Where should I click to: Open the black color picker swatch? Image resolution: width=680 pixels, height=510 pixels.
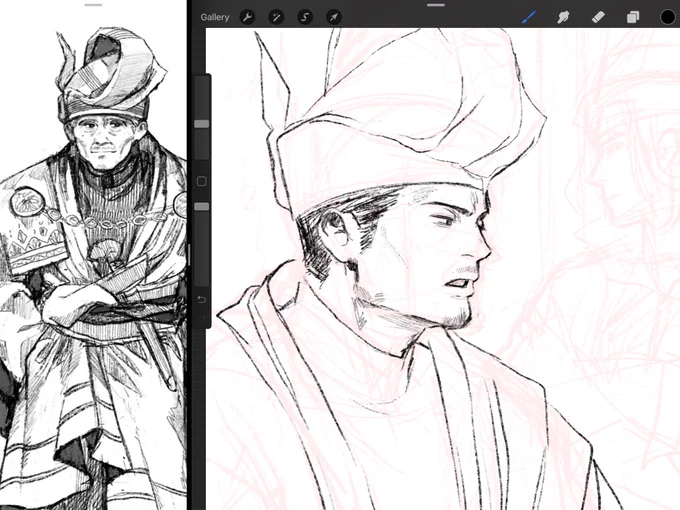point(668,17)
